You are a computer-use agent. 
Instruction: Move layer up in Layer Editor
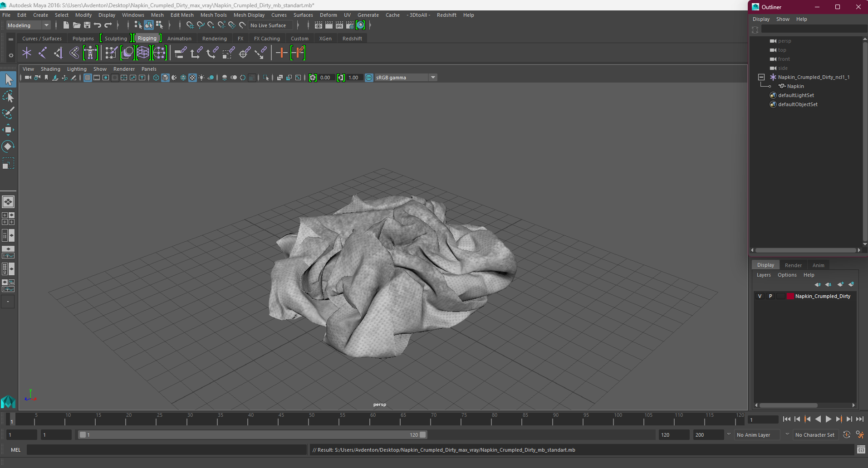click(818, 284)
